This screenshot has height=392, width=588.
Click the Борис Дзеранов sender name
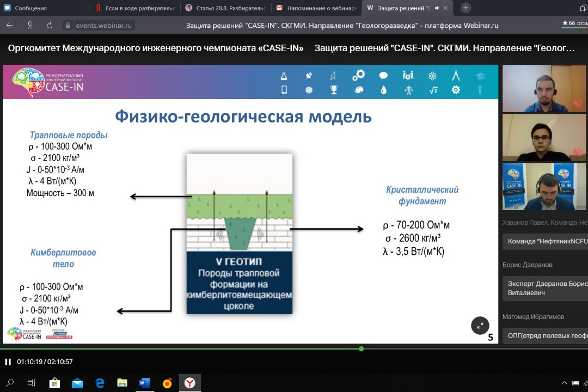[x=527, y=265]
